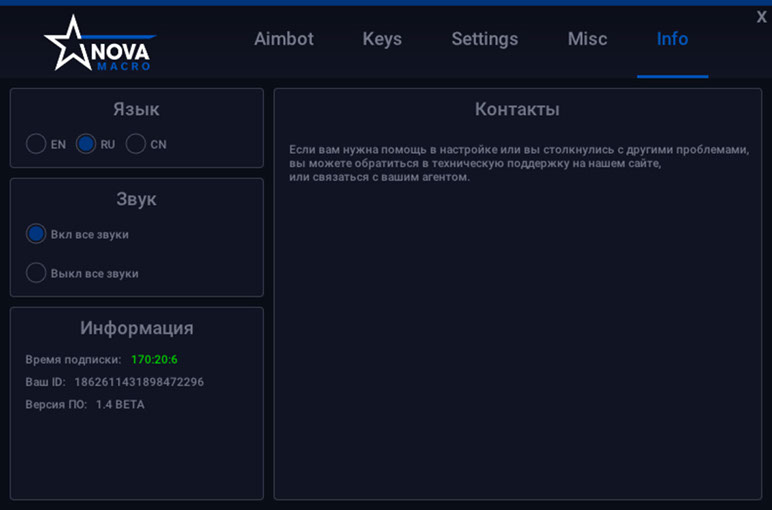Click the Контакты panel title

(517, 110)
